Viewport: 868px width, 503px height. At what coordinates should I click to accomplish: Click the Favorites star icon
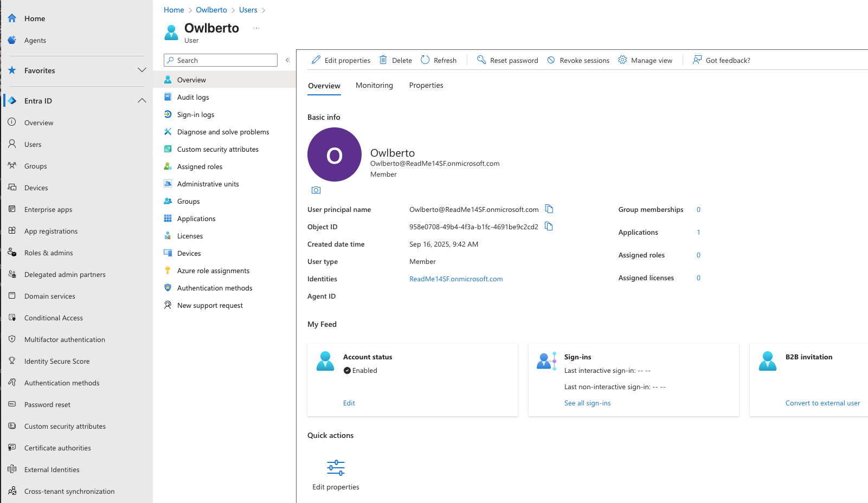(x=12, y=70)
